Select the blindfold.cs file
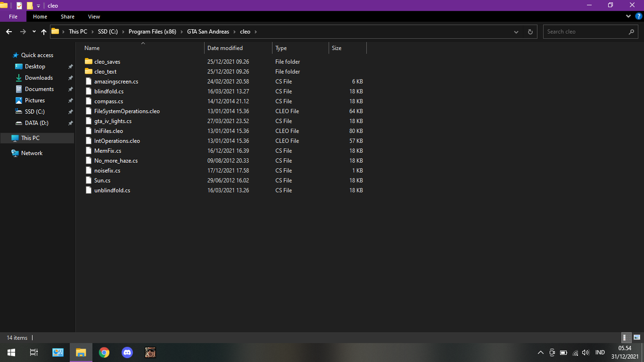Image resolution: width=644 pixels, height=362 pixels. (x=109, y=92)
